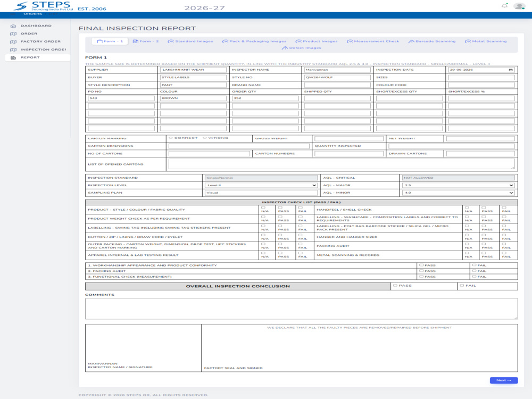532x399 pixels.
Task: Click the PO No field containing 543
Action: [x=121, y=98]
